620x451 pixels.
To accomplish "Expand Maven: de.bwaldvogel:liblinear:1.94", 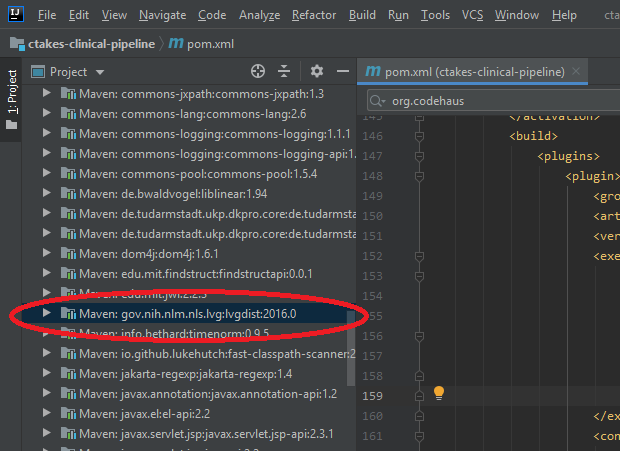I will tap(46, 193).
